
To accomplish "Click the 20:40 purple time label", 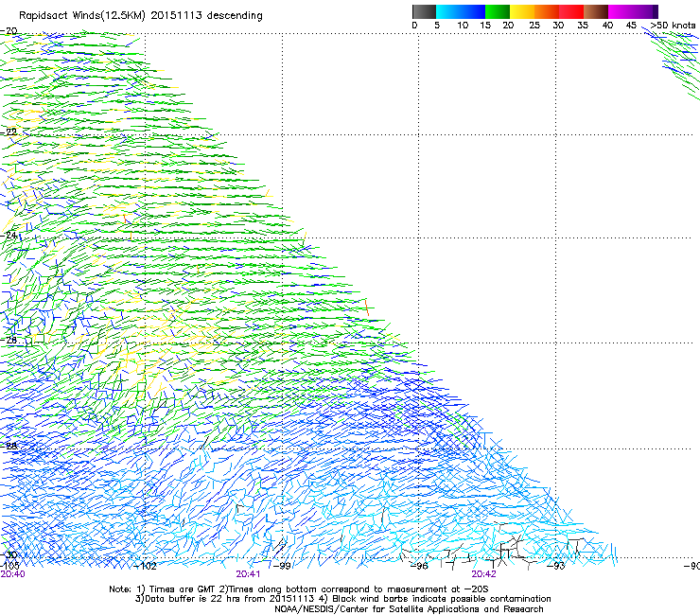I will point(13,574).
